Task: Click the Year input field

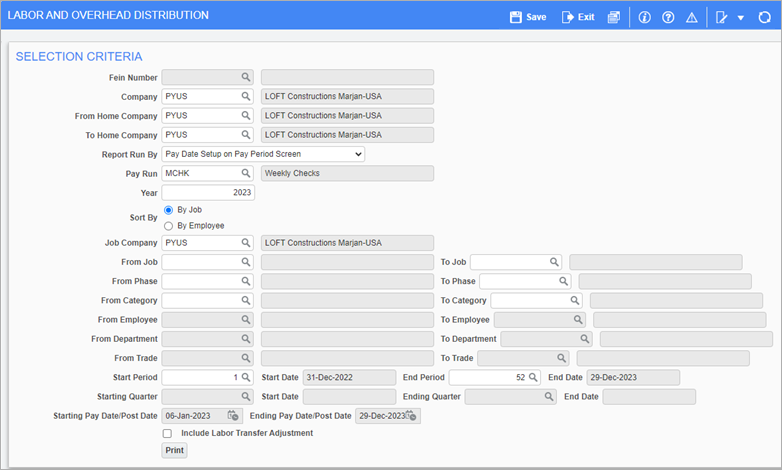Action: pos(208,193)
